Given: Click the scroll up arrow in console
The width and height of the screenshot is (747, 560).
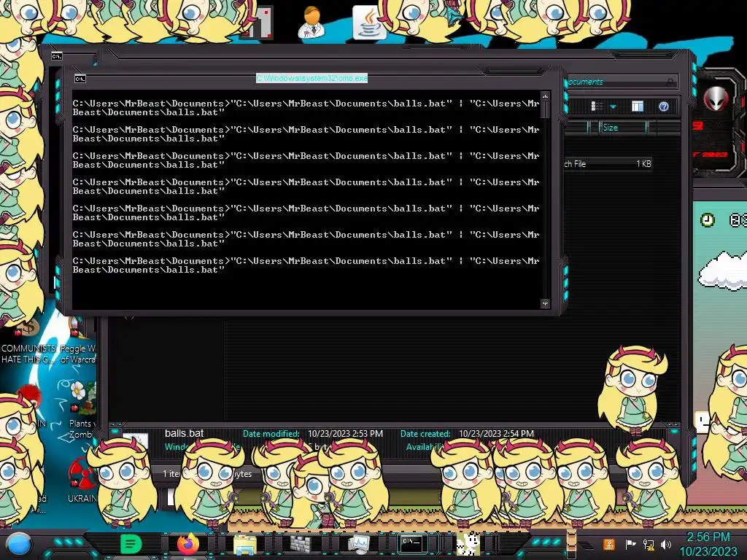Looking at the screenshot, I should (545, 97).
